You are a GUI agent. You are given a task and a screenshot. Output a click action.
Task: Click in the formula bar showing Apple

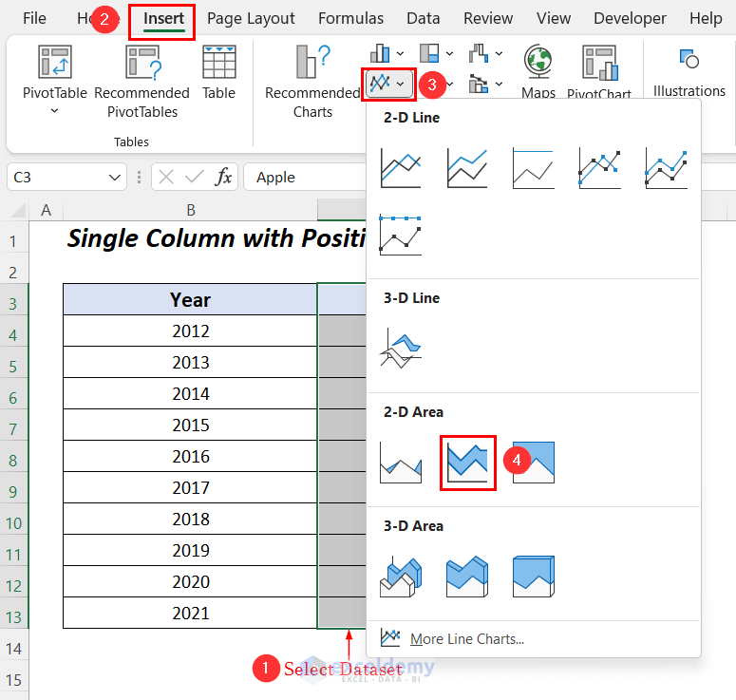(305, 177)
